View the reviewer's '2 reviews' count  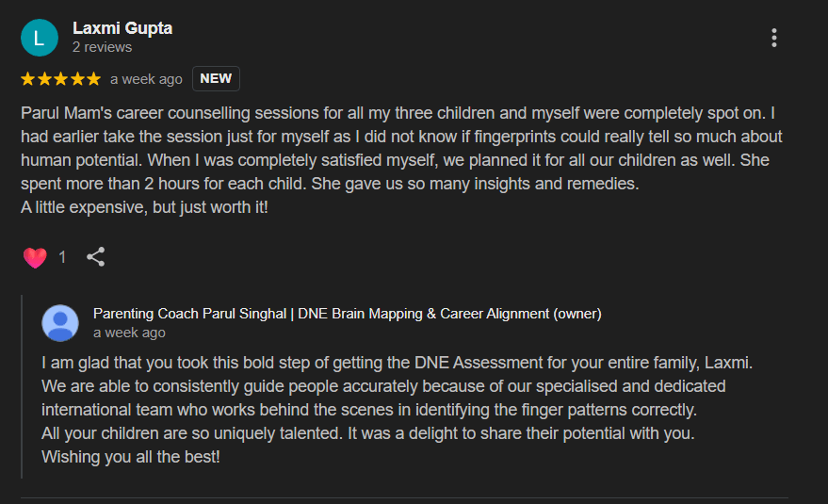tap(102, 47)
